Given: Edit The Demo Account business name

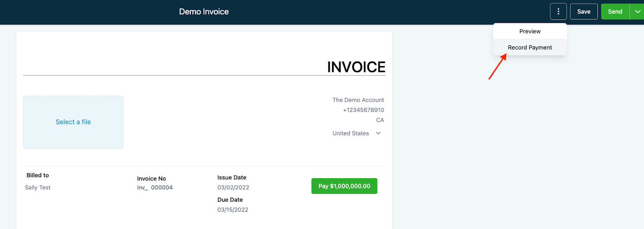Looking at the screenshot, I should (x=358, y=100).
